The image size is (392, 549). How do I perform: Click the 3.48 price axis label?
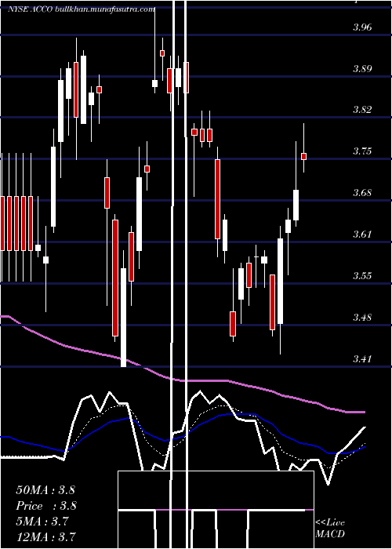coord(362,317)
